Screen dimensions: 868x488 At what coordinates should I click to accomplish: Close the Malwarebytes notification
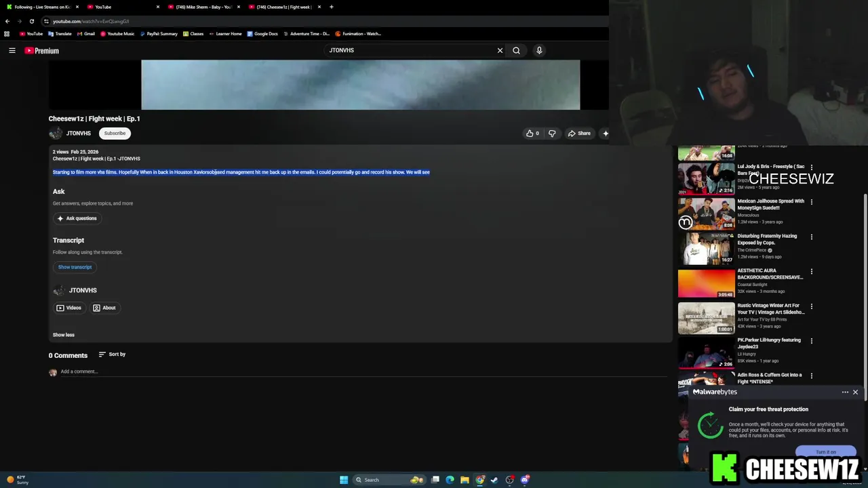(x=855, y=392)
